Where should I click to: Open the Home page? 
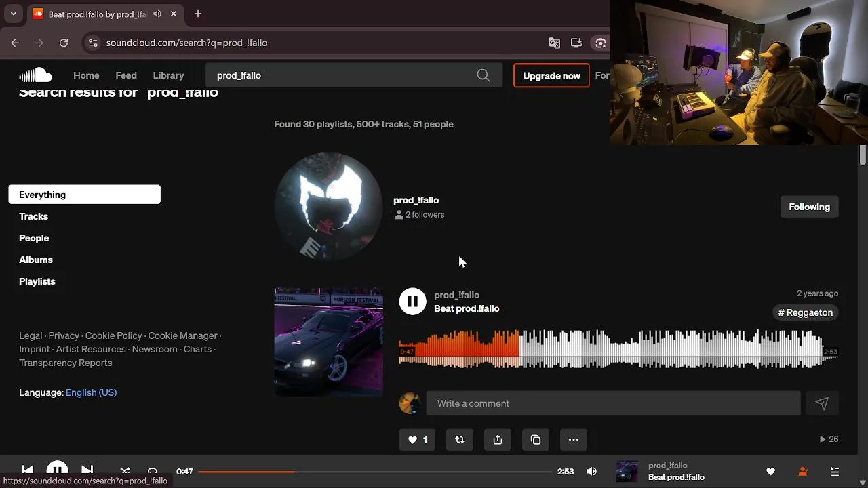(x=86, y=75)
